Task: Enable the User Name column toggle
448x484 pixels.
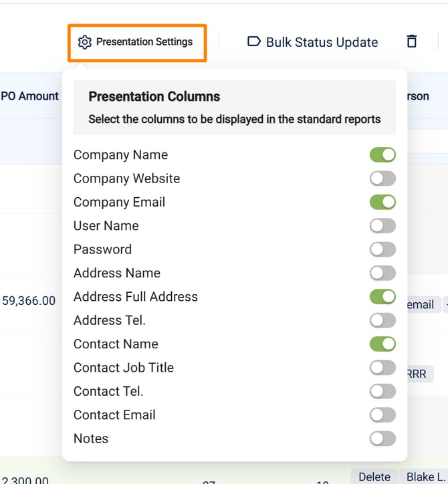Action: (x=382, y=226)
